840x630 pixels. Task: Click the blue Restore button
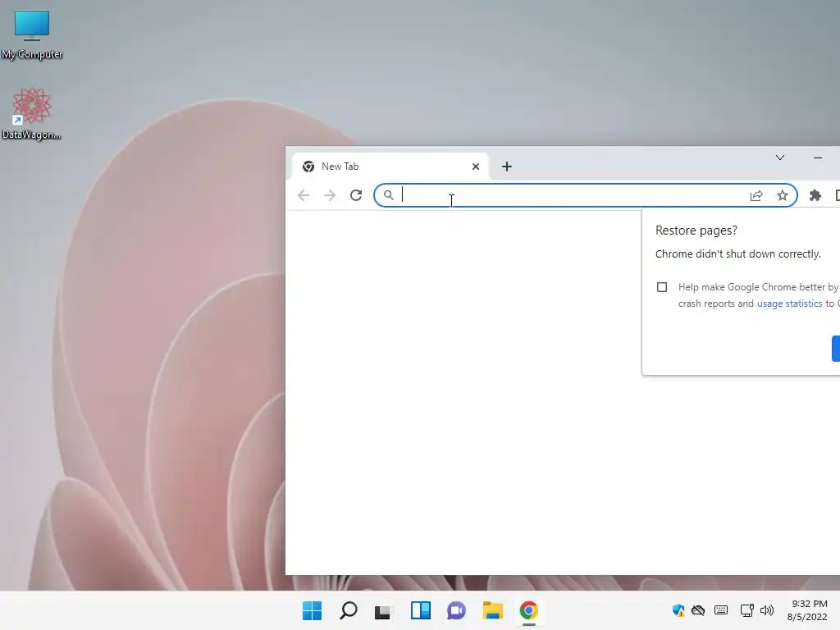click(836, 349)
